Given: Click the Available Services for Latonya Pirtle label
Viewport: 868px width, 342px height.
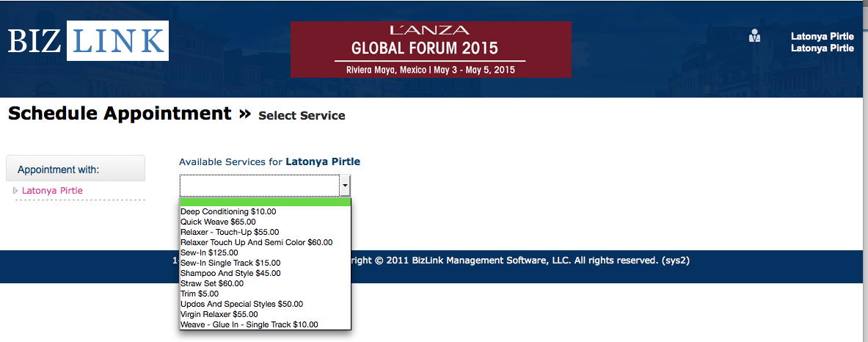Looking at the screenshot, I should click(269, 161).
